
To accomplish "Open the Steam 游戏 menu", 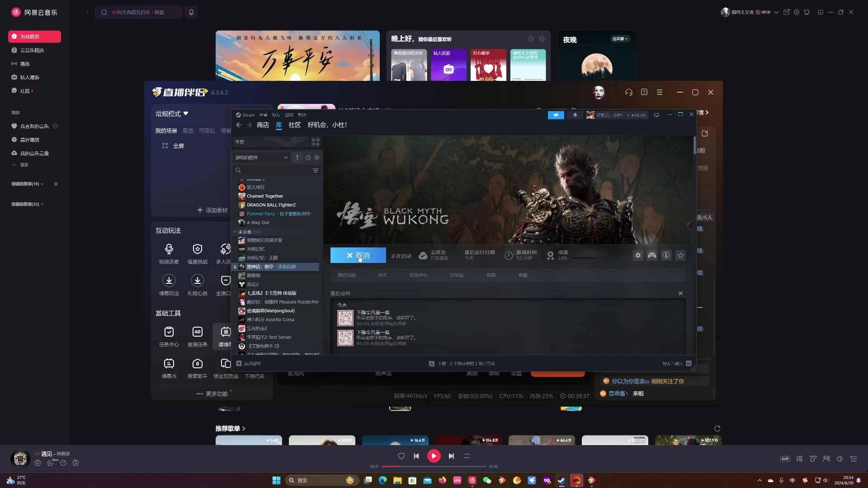I will pos(289,115).
